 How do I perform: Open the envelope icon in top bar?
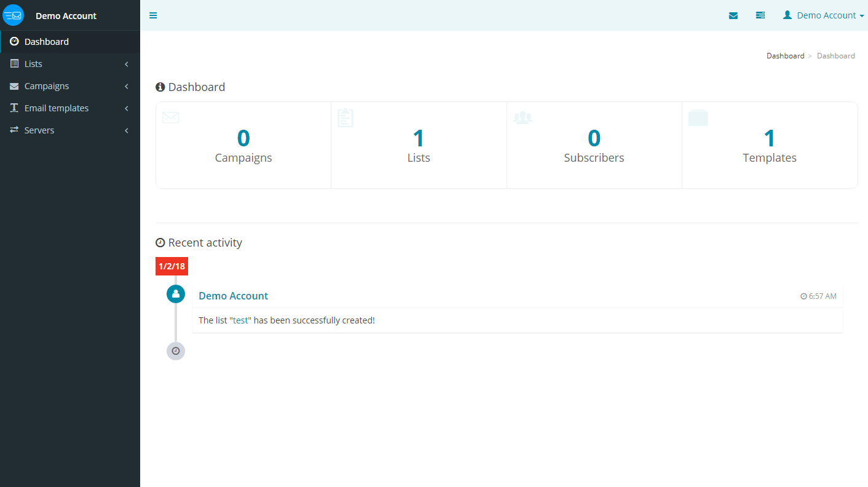(733, 15)
